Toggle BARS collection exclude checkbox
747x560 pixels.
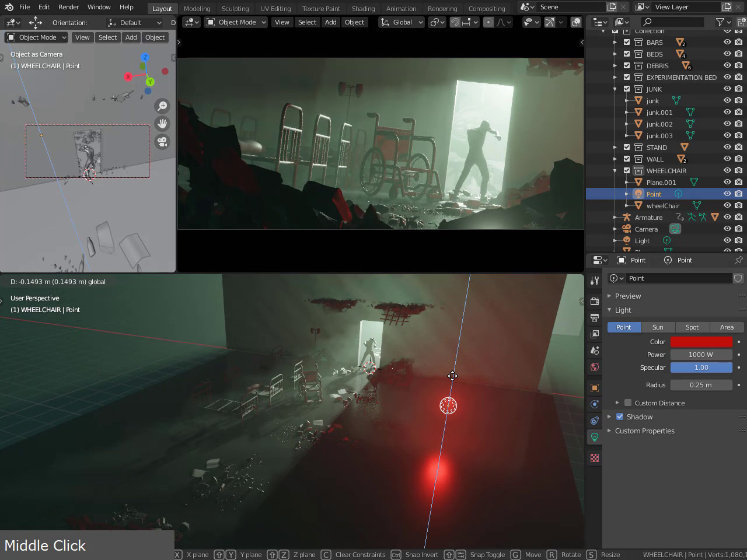(x=627, y=43)
